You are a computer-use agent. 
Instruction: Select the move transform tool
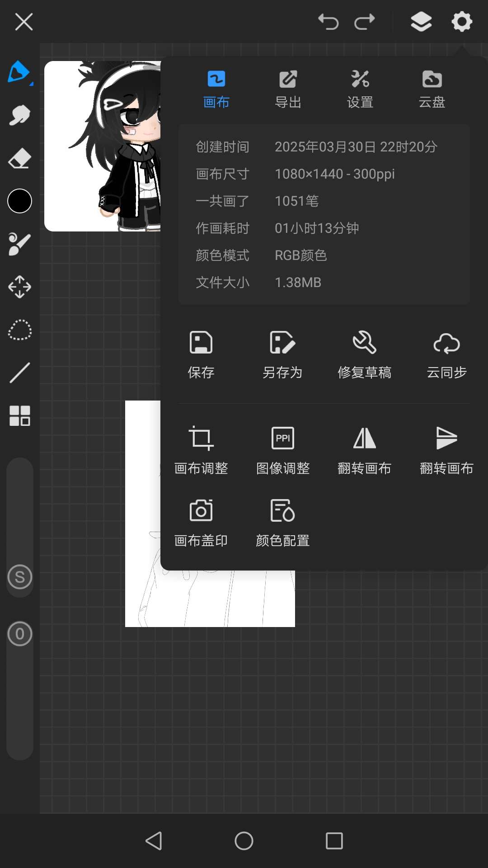point(19,287)
